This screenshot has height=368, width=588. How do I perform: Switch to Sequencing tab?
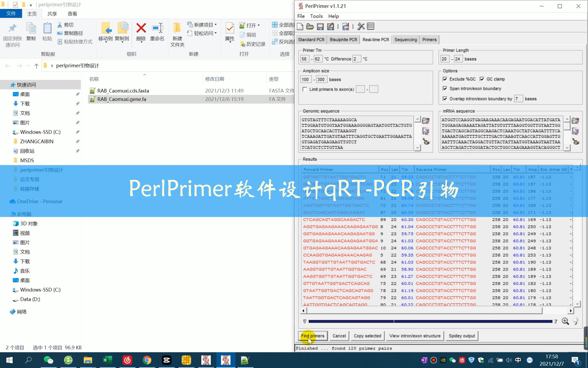406,40
